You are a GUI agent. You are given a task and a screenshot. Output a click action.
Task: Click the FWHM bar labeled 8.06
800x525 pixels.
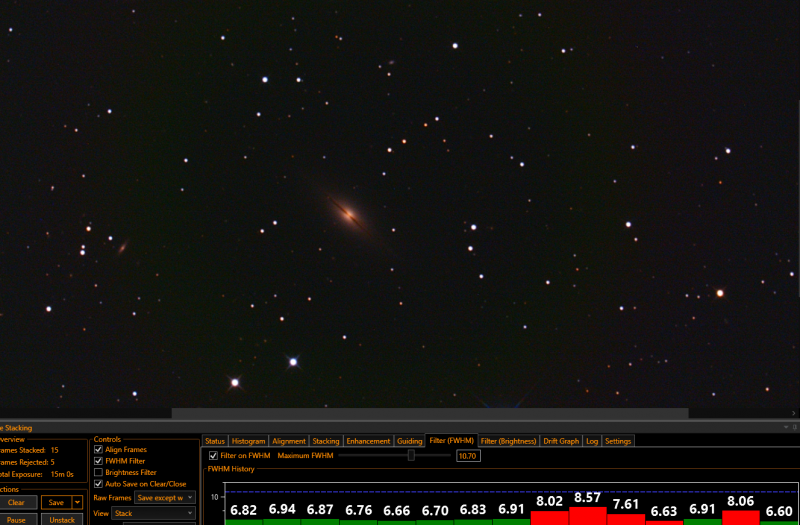pyautogui.click(x=741, y=517)
